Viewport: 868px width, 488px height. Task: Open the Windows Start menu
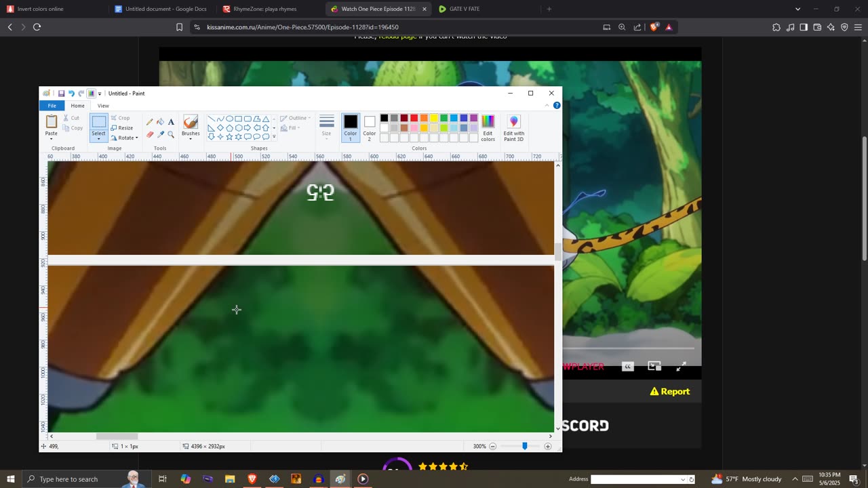pyautogui.click(x=10, y=479)
